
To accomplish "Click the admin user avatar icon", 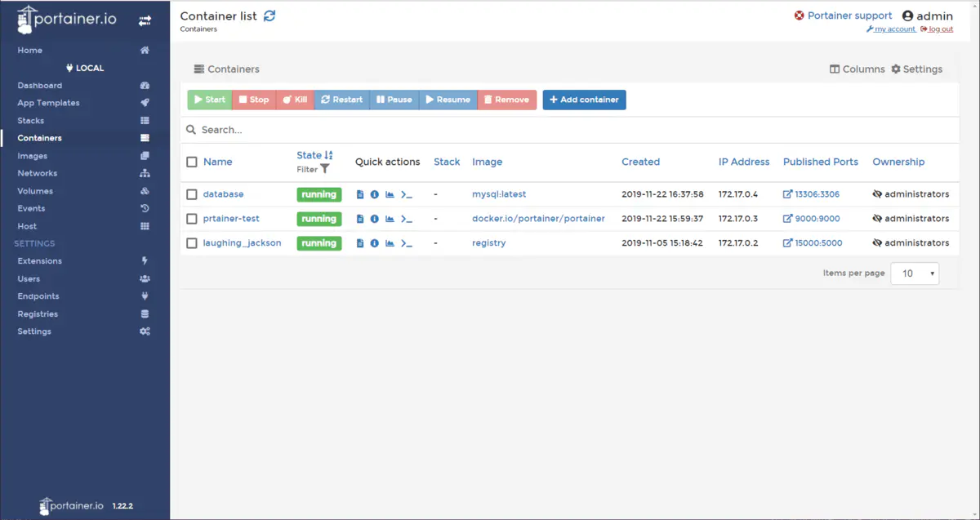I will pyautogui.click(x=907, y=16).
